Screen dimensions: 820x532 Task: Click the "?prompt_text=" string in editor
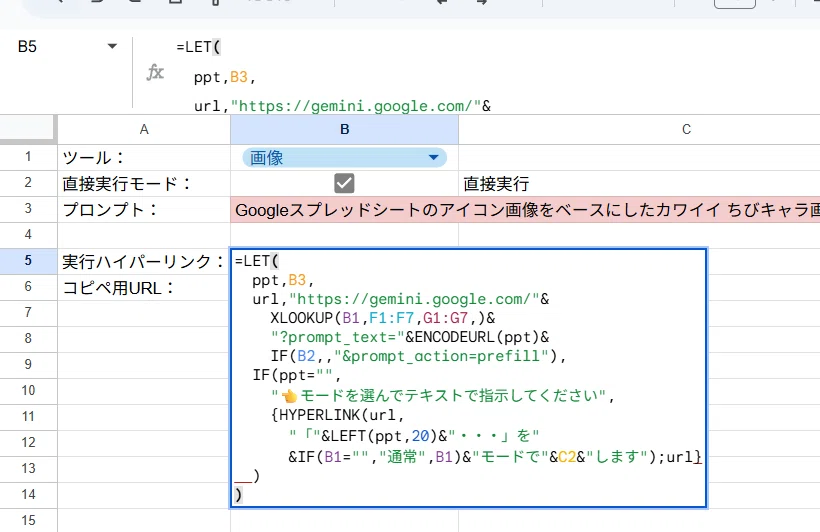tap(338, 337)
